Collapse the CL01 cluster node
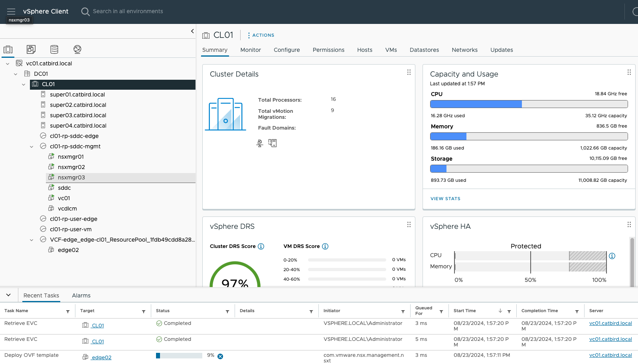Image resolution: width=638 pixels, height=364 pixels. tap(24, 84)
